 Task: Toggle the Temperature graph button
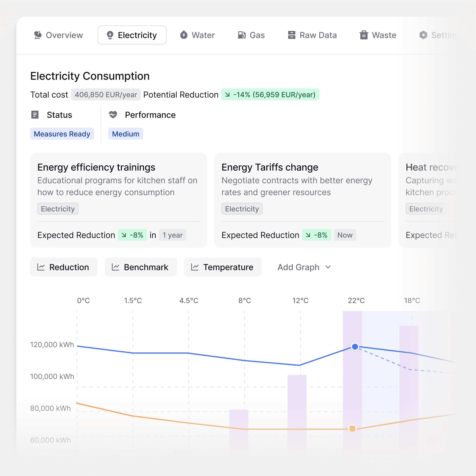pyautogui.click(x=223, y=267)
